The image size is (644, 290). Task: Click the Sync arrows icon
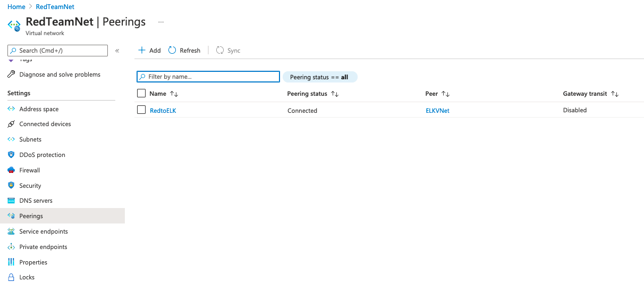[220, 50]
